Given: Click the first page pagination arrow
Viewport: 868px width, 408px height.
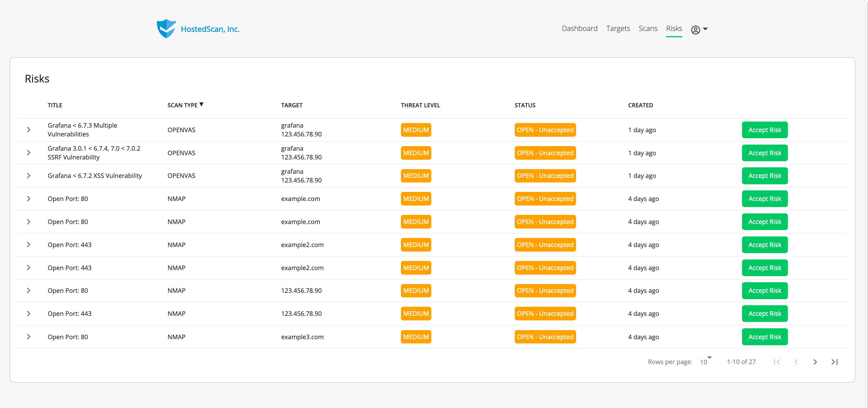Looking at the screenshot, I should click(777, 362).
